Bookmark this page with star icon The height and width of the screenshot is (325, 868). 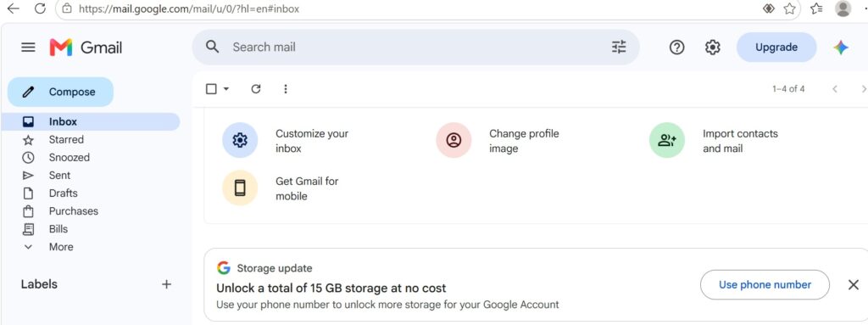(x=789, y=8)
